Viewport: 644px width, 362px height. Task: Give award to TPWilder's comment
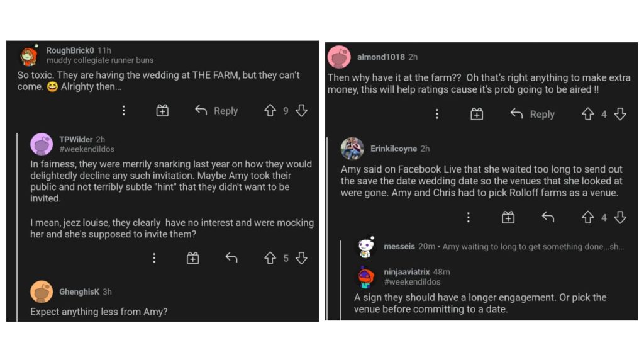192,258
